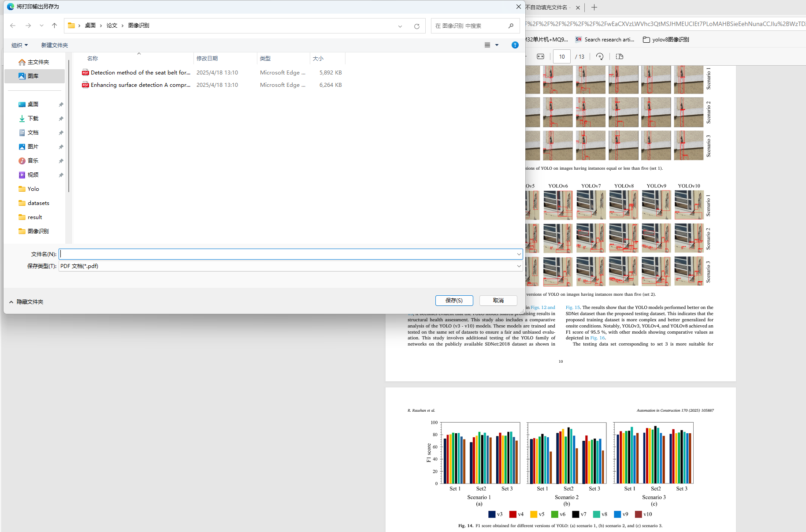Open 保存类型 PDF 文档 combo box
Screen dimensions: 806x532
pos(290,266)
